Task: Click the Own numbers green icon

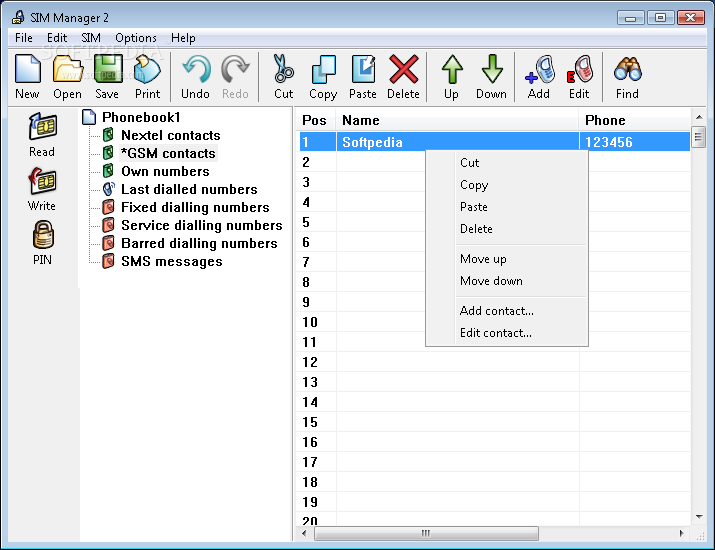Action: (108, 171)
